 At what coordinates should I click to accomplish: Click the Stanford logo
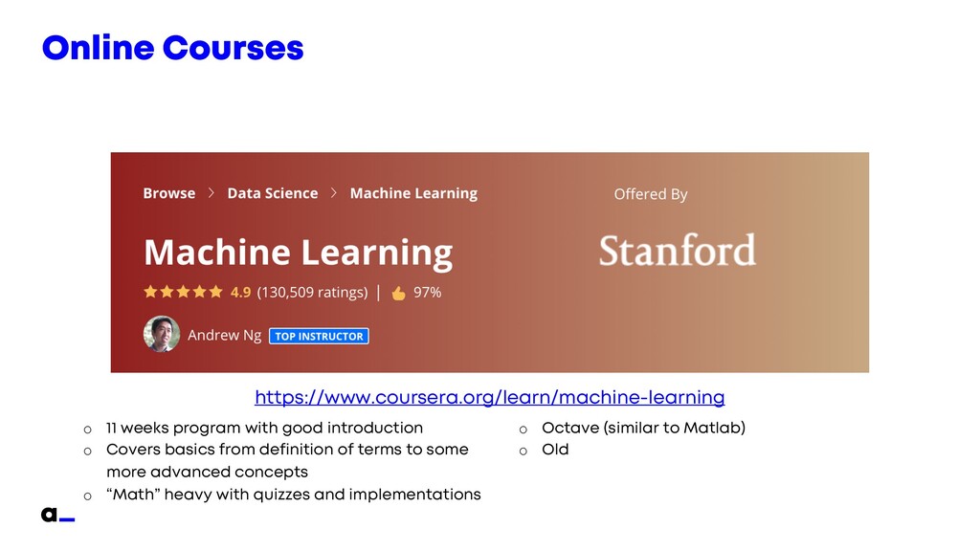click(x=678, y=251)
